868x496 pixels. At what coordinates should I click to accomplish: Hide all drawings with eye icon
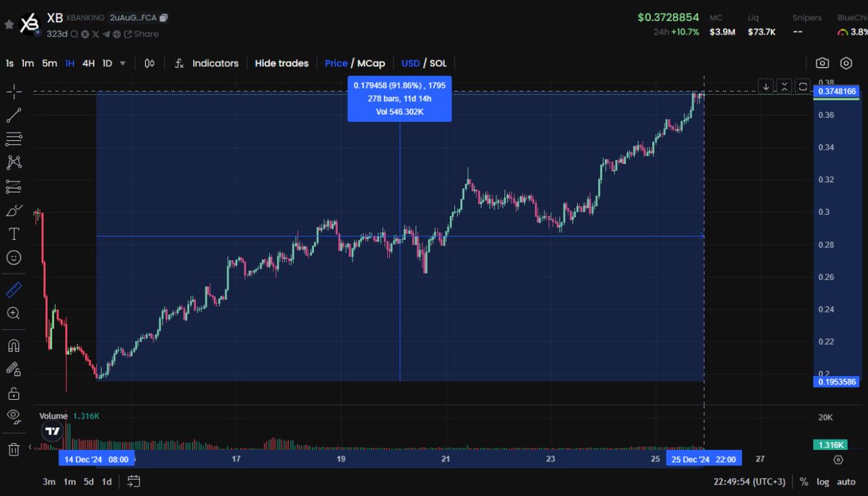pyautogui.click(x=14, y=416)
